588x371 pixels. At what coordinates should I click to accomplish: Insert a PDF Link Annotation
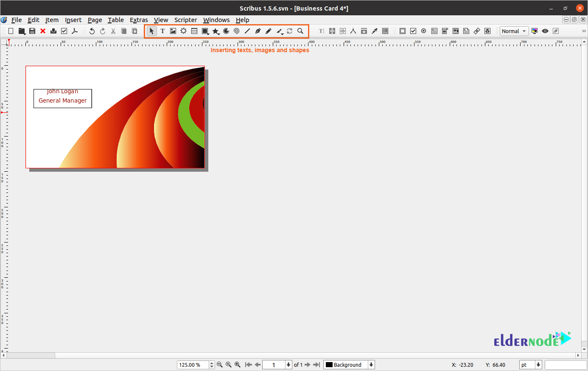pyautogui.click(x=477, y=31)
